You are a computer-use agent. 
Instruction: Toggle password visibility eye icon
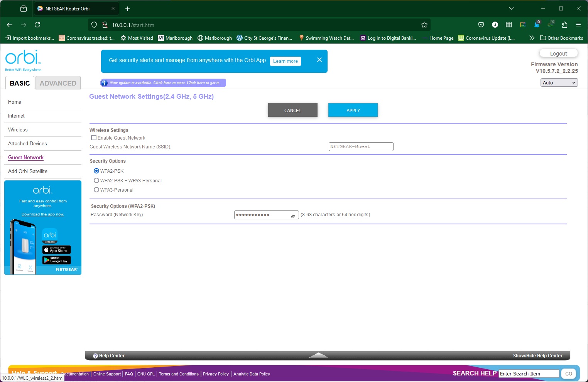(293, 216)
